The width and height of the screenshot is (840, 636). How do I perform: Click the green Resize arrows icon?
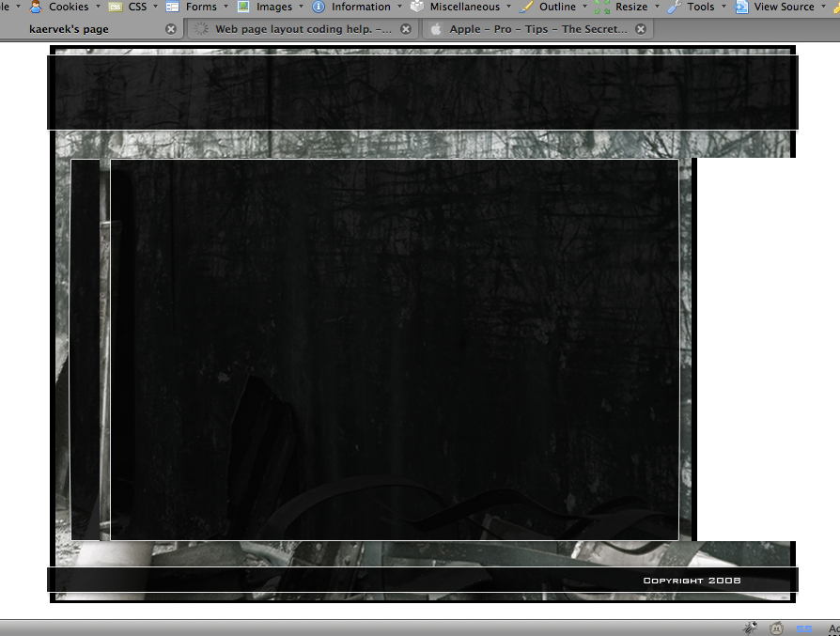[602, 7]
